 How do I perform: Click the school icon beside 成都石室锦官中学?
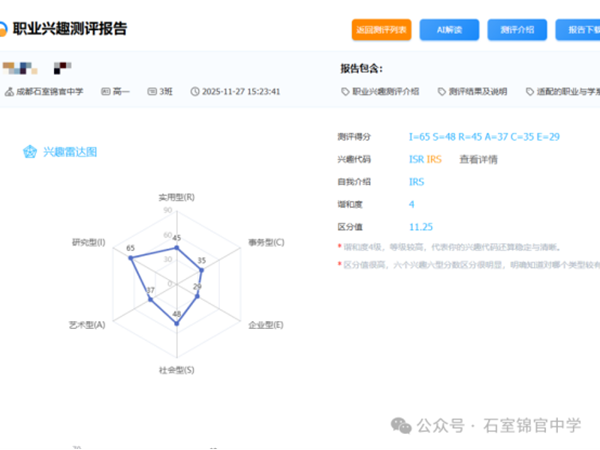coord(9,92)
